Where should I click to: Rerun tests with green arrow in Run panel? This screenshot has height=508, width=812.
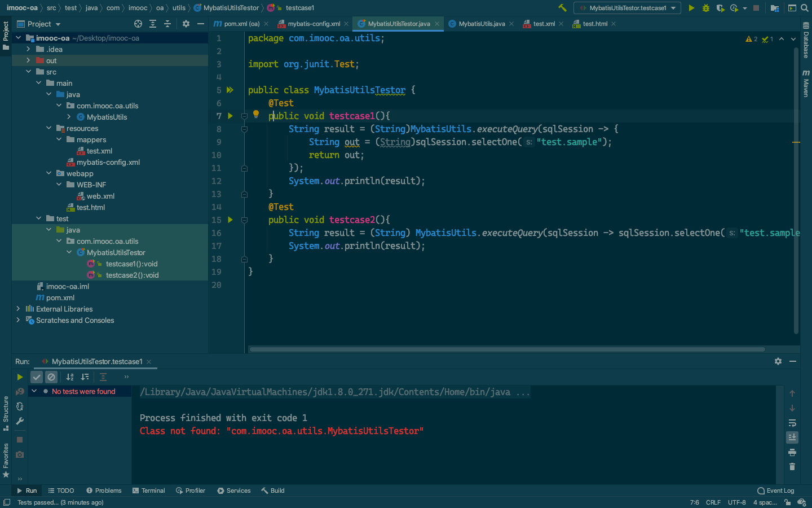[x=20, y=377]
